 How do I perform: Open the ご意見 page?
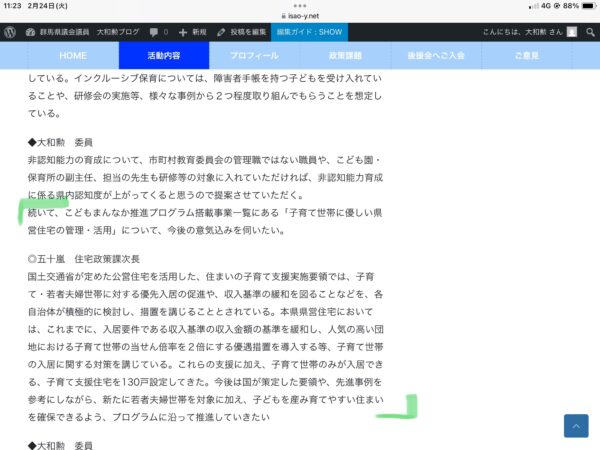[x=527, y=55]
